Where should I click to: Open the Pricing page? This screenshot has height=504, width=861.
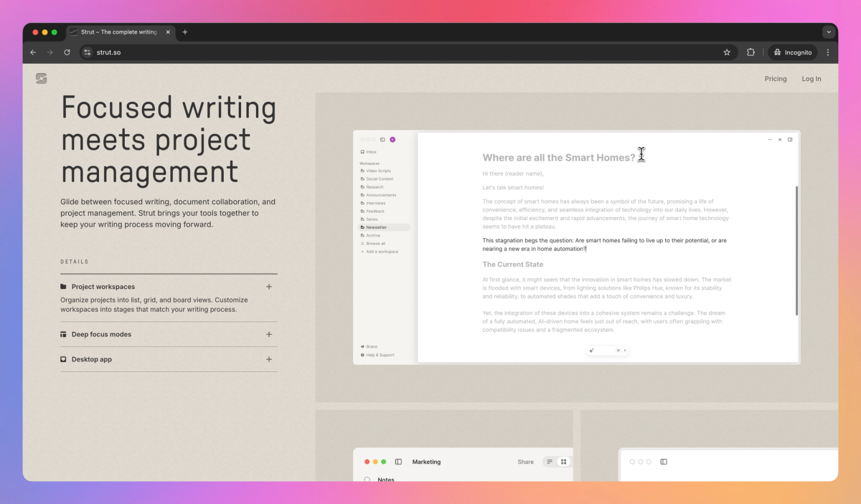(776, 79)
